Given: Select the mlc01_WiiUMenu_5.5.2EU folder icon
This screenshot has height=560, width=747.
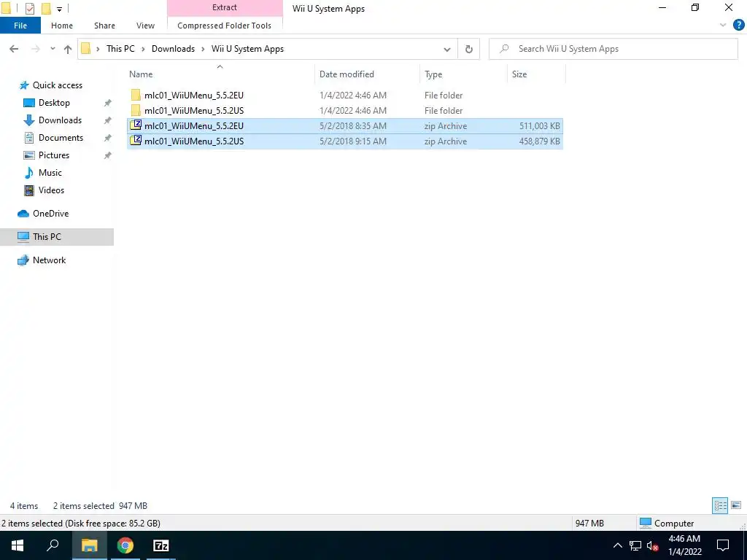Looking at the screenshot, I should pos(136,95).
